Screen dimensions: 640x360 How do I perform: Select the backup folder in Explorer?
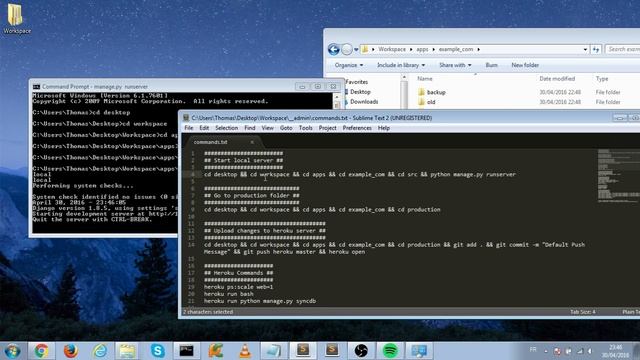click(436, 92)
